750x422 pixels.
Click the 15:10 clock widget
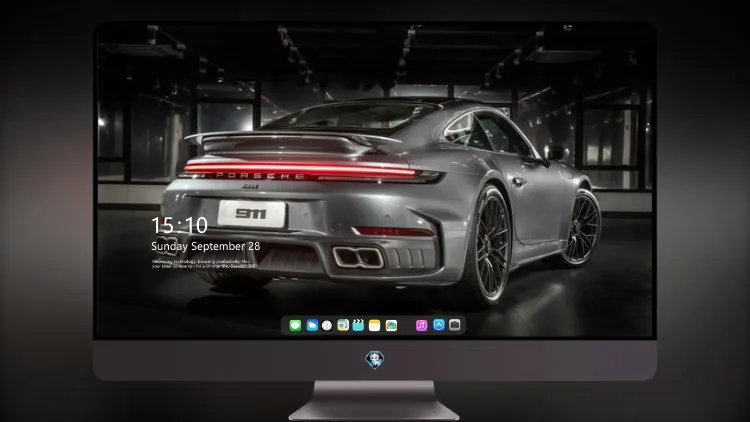(x=179, y=225)
